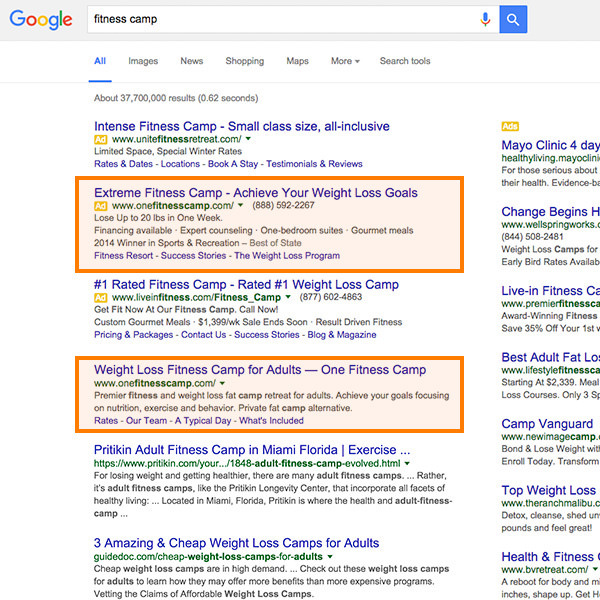Click the sidebar Ads badge
600x600 pixels.
click(x=510, y=126)
